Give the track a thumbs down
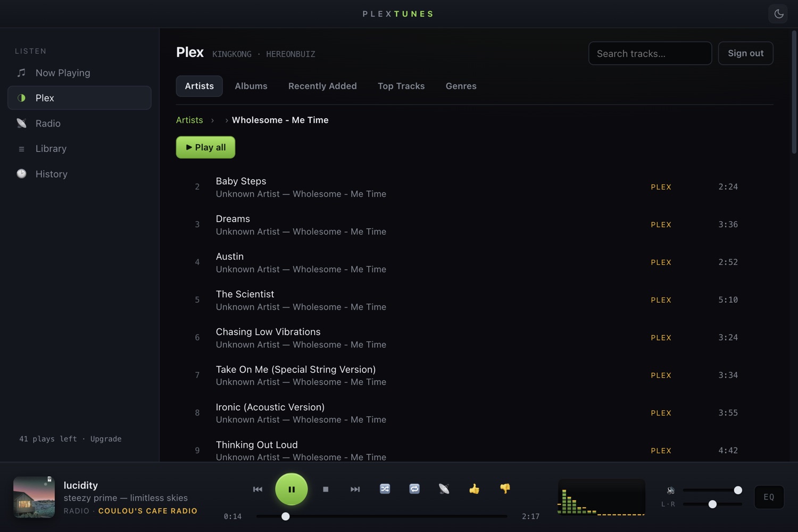This screenshot has width=798, height=532. [x=505, y=488]
